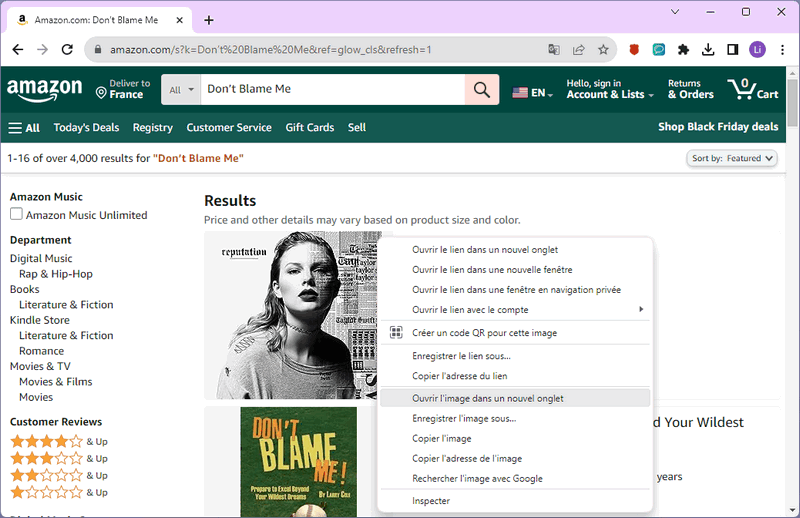Open the blue chat extension icon
Image resolution: width=800 pixels, height=518 pixels.
click(659, 50)
